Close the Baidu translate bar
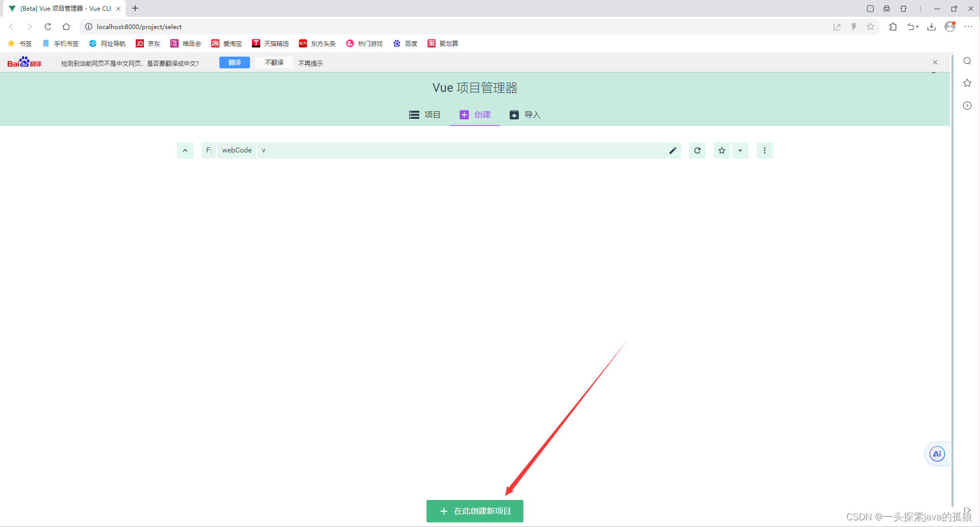Viewport: 980px width, 527px height. pos(935,62)
